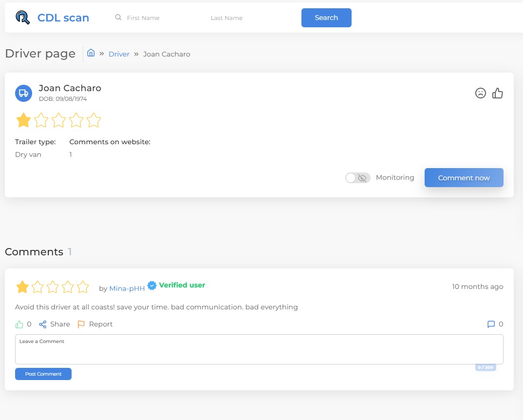This screenshot has width=523, height=420.
Task: Toggle the Monitoring switch on
Action: click(357, 178)
